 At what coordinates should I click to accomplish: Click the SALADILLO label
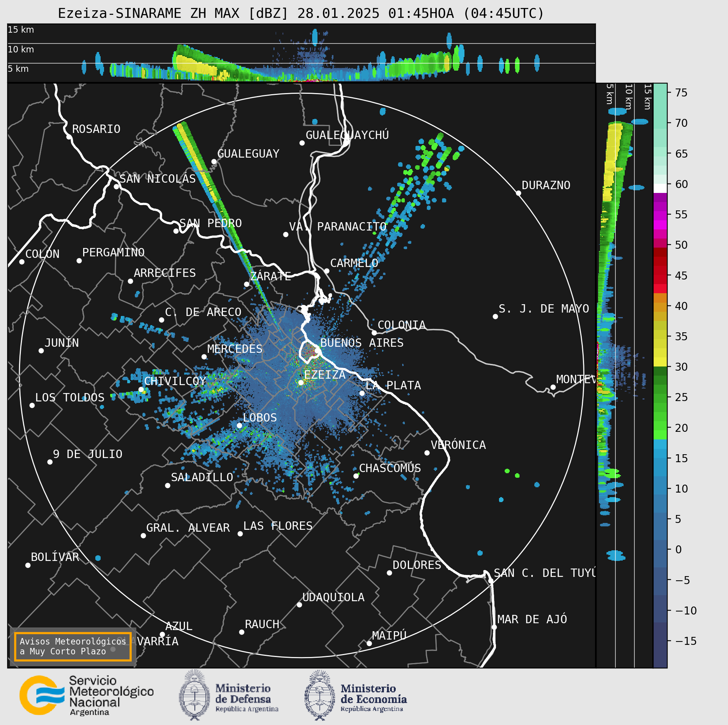(202, 477)
